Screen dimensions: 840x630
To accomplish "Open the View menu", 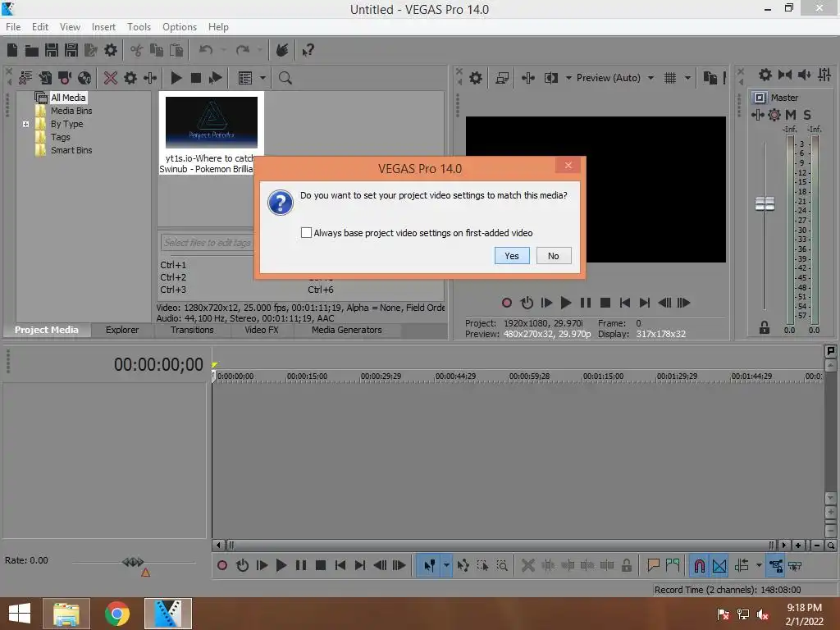I will 70,27.
